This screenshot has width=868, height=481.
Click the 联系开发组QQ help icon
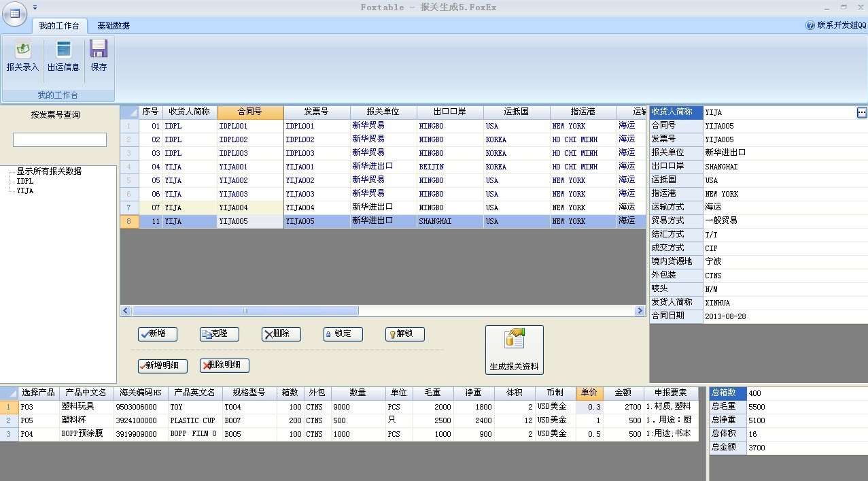click(x=810, y=25)
